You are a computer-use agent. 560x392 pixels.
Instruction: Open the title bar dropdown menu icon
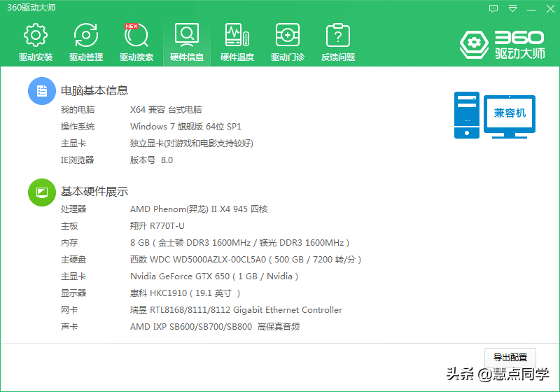[512, 8]
